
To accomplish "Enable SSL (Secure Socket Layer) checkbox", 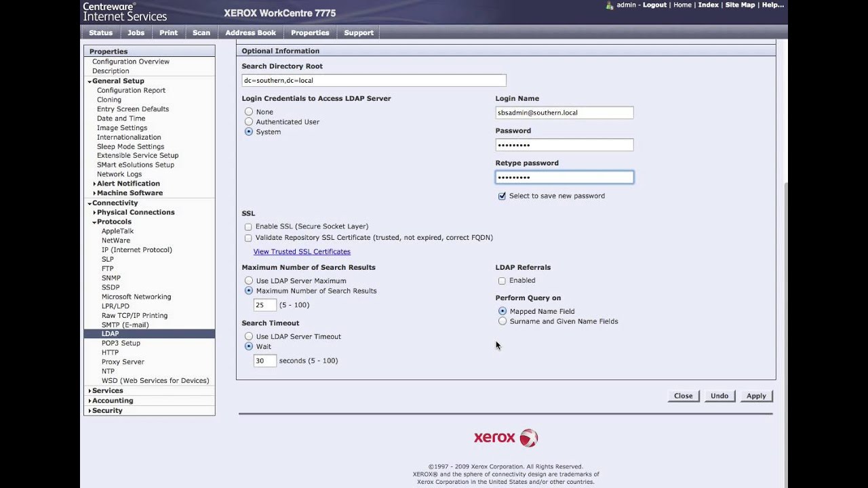I will [x=248, y=227].
